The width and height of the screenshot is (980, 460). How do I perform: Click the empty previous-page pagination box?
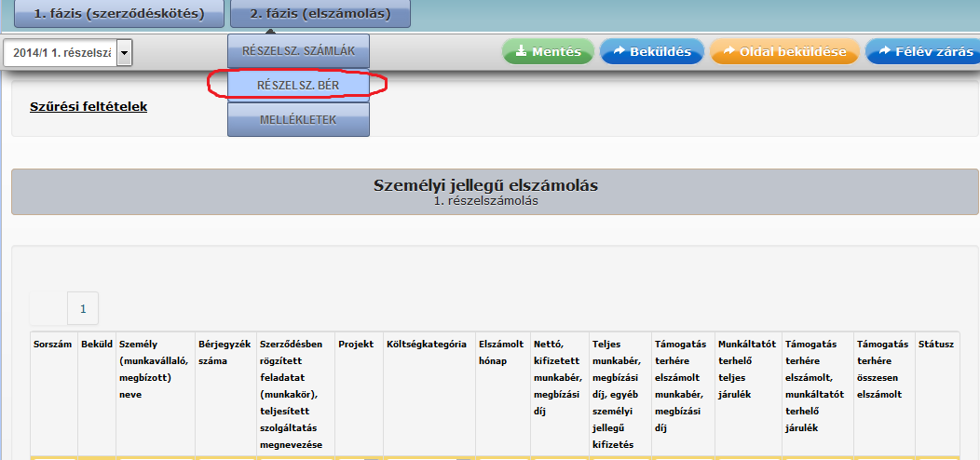coord(48,309)
